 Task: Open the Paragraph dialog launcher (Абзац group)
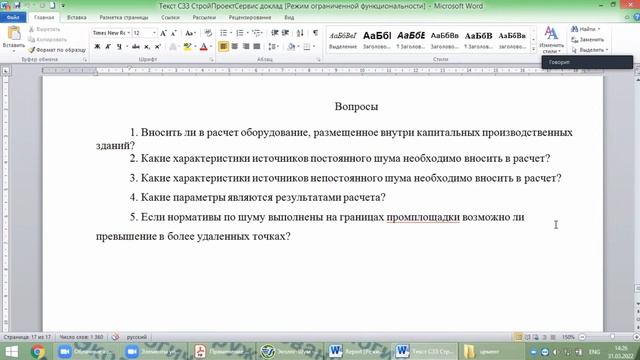319,60
